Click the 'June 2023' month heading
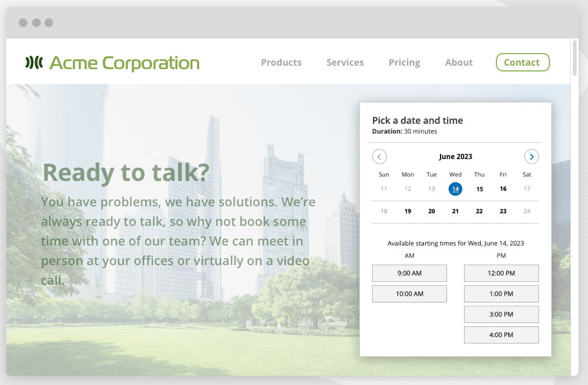 pos(456,156)
